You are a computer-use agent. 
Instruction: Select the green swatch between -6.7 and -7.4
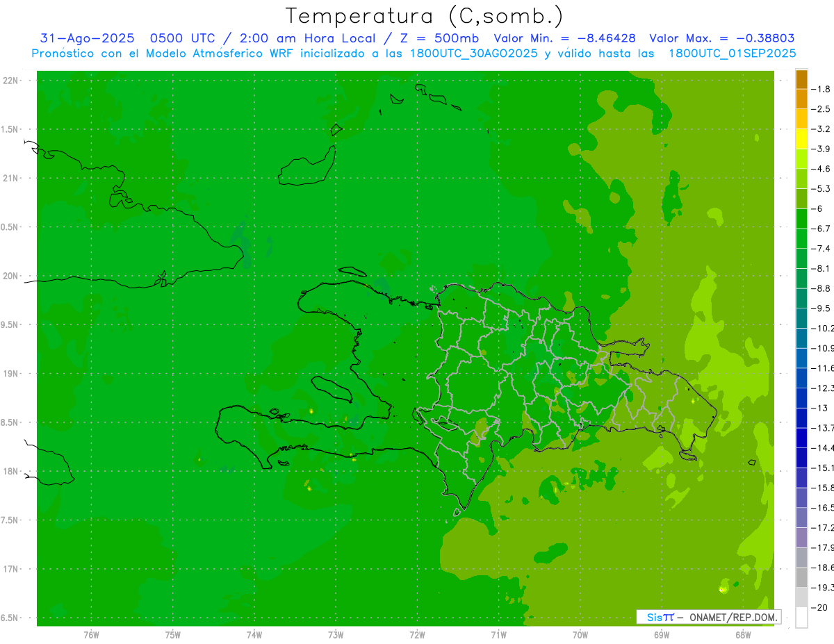pos(801,238)
